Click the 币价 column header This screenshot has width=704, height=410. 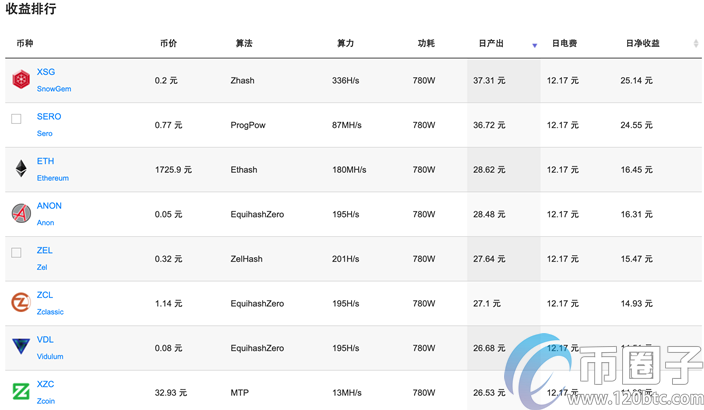click(x=168, y=44)
